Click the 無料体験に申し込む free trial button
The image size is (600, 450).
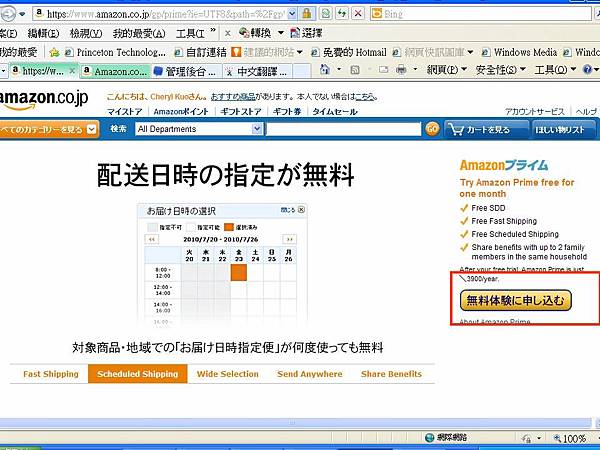coord(516,300)
